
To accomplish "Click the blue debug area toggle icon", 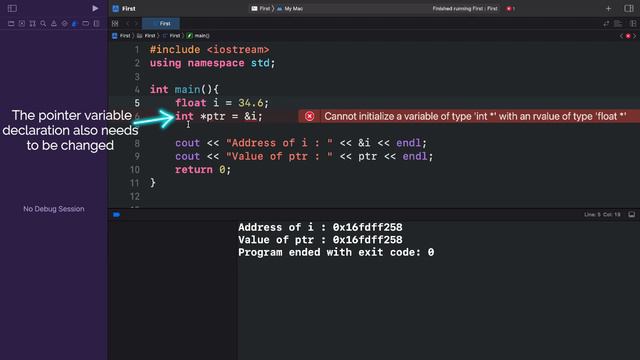I will pos(116,215).
